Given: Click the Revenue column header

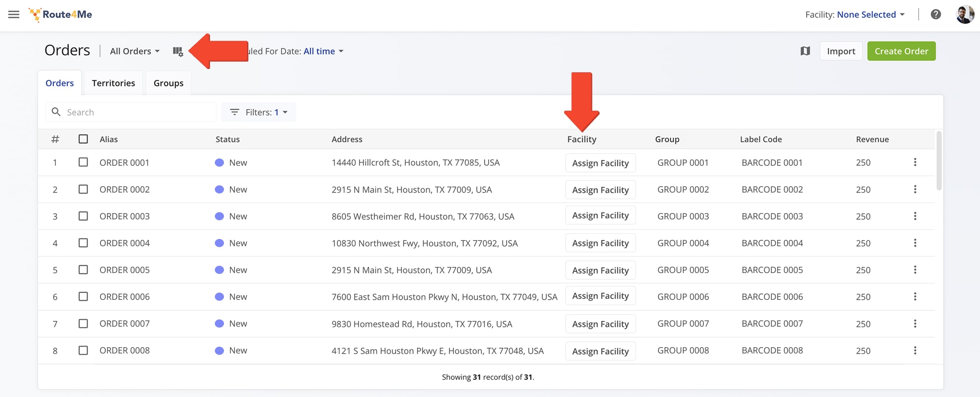Looking at the screenshot, I should pyautogui.click(x=872, y=139).
